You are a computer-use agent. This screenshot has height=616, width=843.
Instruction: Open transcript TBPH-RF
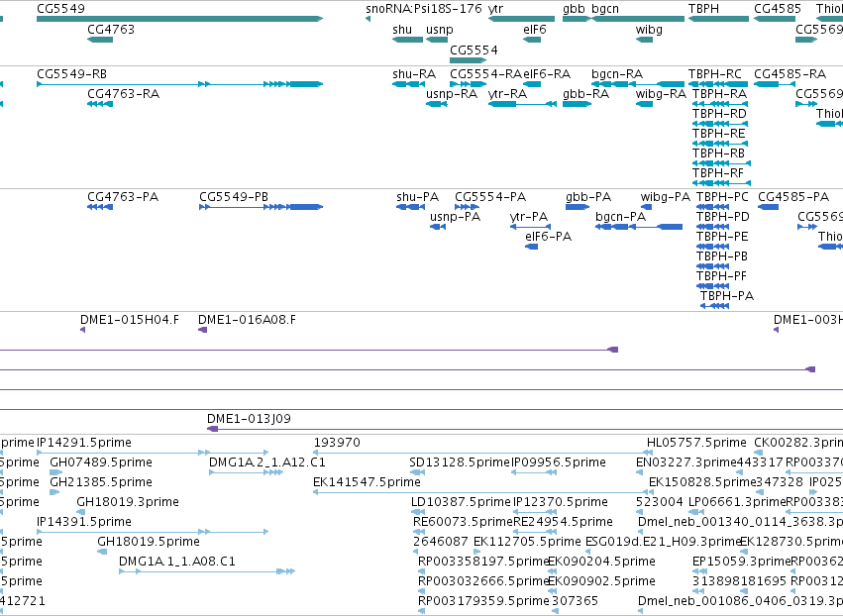click(718, 173)
